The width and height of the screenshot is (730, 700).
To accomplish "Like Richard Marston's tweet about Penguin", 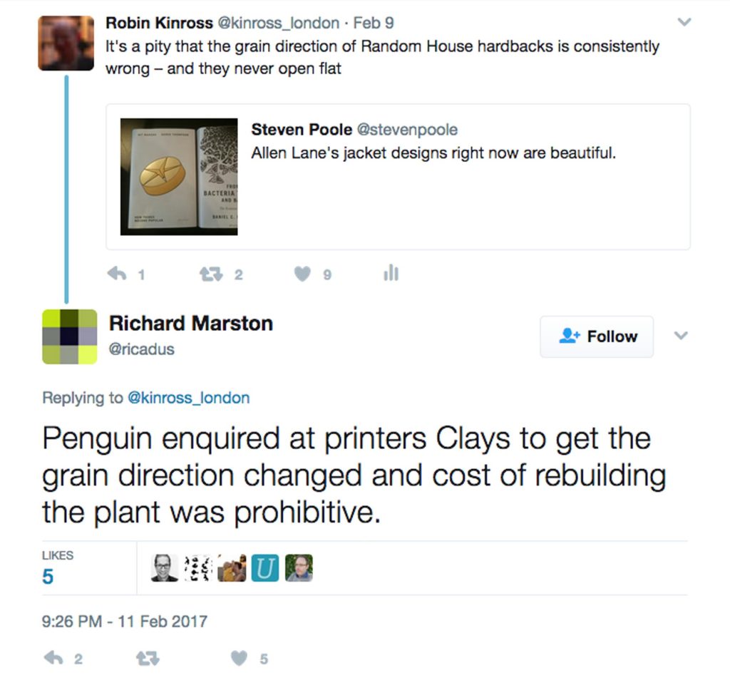I will pos(239,659).
